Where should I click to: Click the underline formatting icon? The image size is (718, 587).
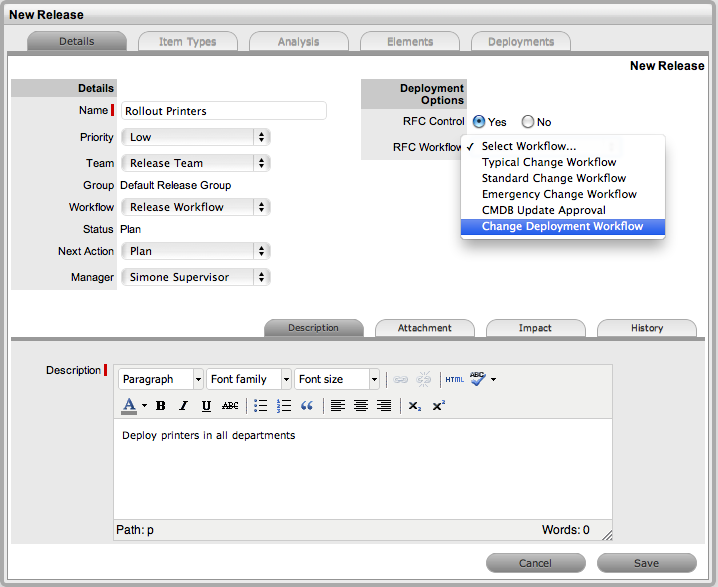(206, 405)
